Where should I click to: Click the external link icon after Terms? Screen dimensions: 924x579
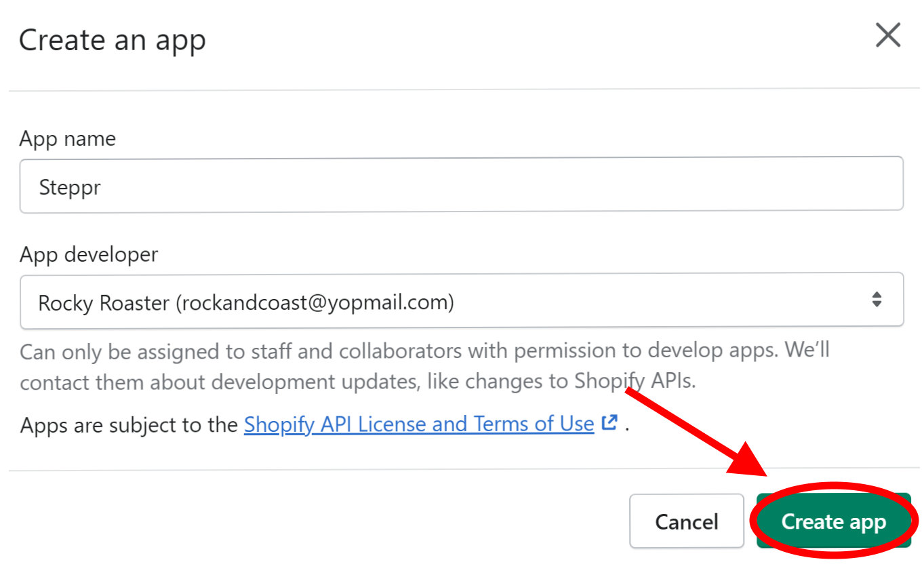coord(609,423)
